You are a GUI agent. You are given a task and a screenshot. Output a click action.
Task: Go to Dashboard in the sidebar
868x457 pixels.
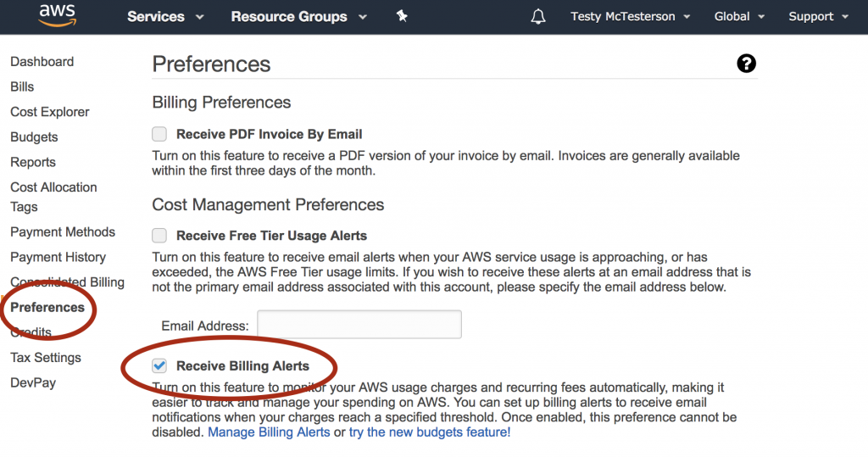click(x=42, y=62)
